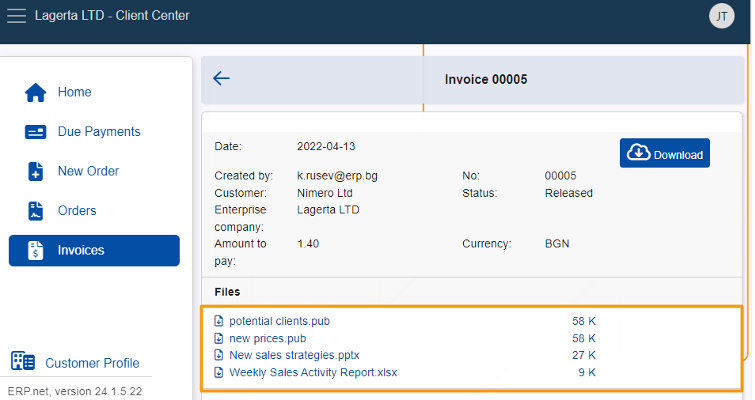Click the date value 2022-04-13

(326, 146)
